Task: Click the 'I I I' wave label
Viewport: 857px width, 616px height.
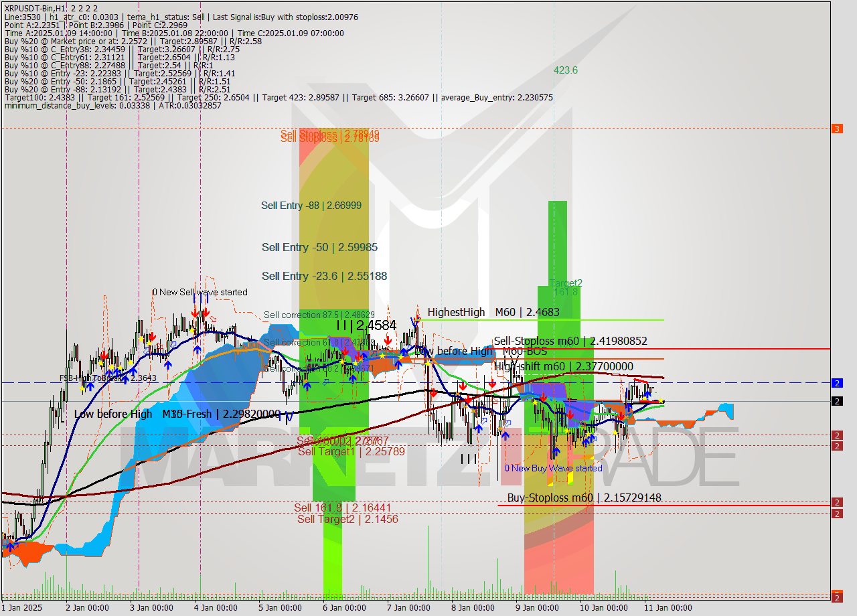Action: coord(469,459)
